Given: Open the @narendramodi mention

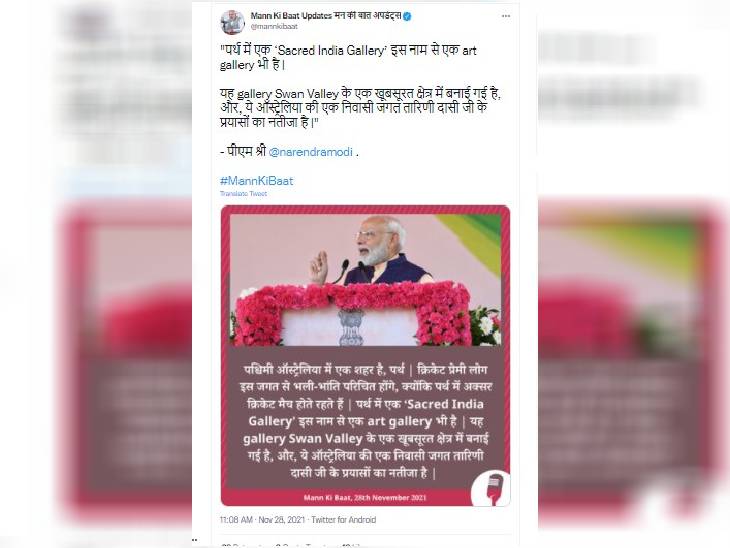Looking at the screenshot, I should (311, 152).
